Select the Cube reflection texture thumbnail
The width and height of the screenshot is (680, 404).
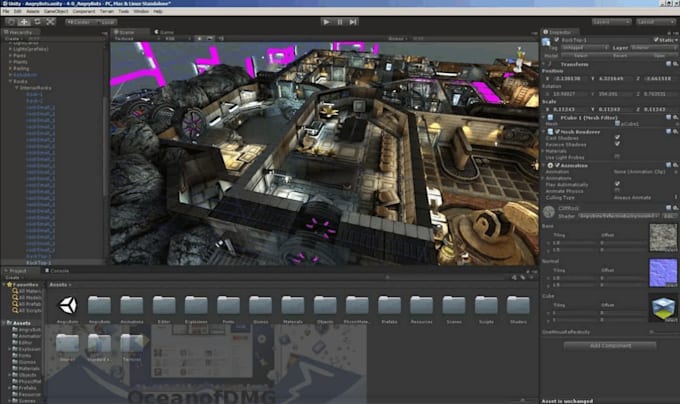tap(663, 307)
